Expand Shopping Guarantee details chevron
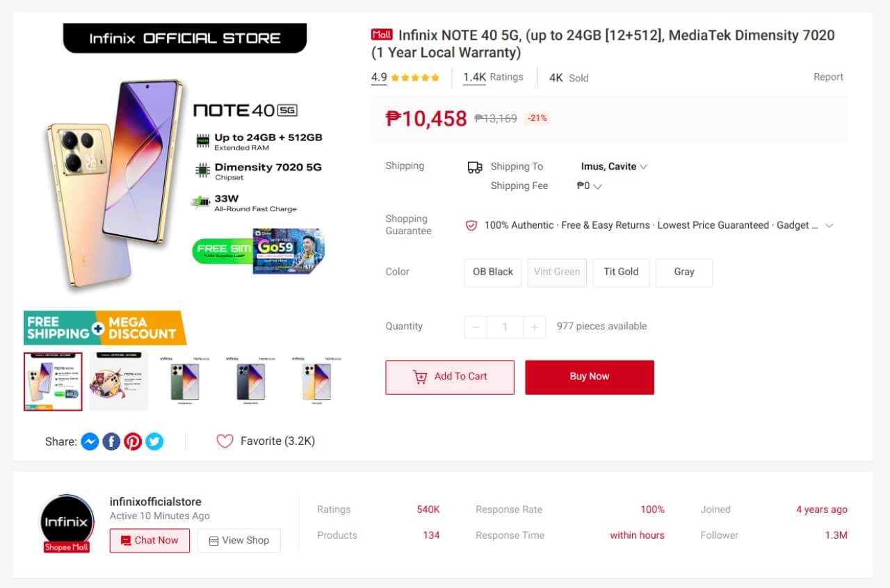The height and width of the screenshot is (588, 890). click(x=829, y=225)
